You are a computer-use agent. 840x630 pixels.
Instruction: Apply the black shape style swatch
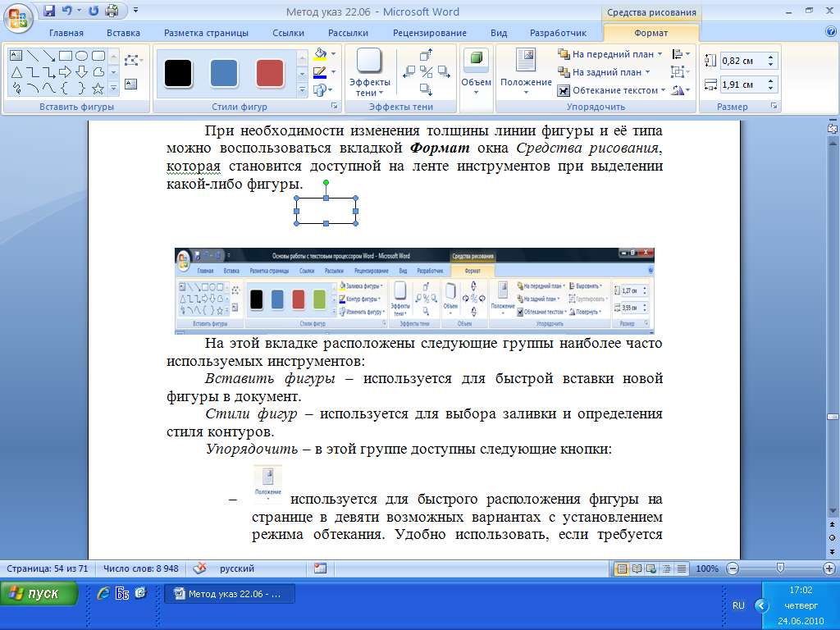[x=178, y=73]
